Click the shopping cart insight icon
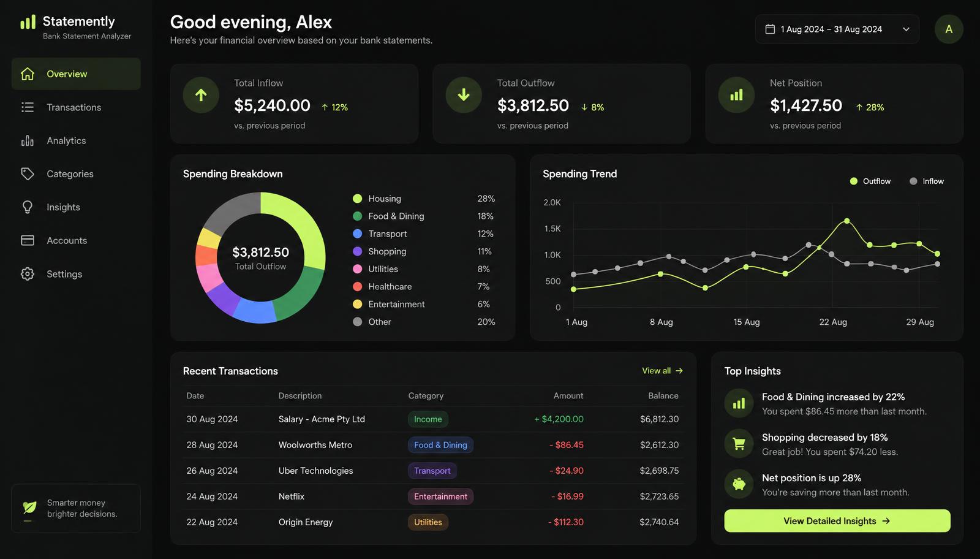Viewport: 980px width, 559px height. coord(739,444)
